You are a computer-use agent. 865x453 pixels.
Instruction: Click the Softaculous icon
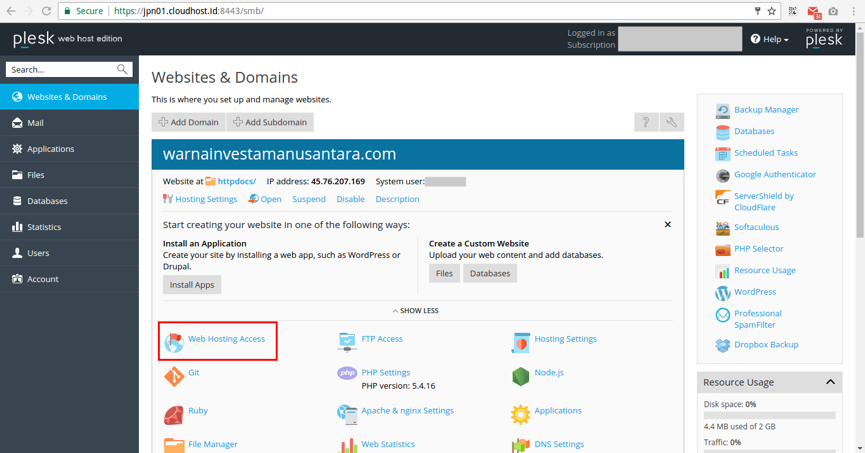pyautogui.click(x=723, y=228)
